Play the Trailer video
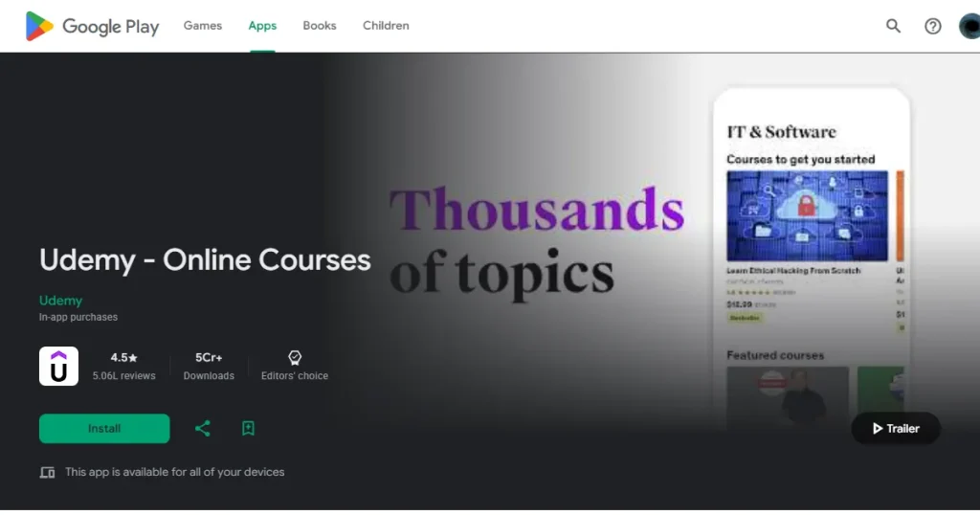Screen dimensions: 980x515 coord(896,429)
